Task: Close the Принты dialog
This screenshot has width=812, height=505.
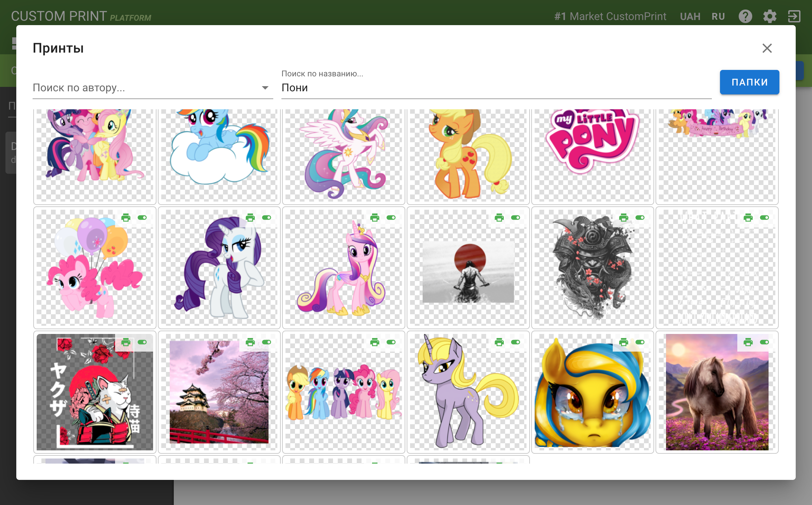Action: [767, 48]
